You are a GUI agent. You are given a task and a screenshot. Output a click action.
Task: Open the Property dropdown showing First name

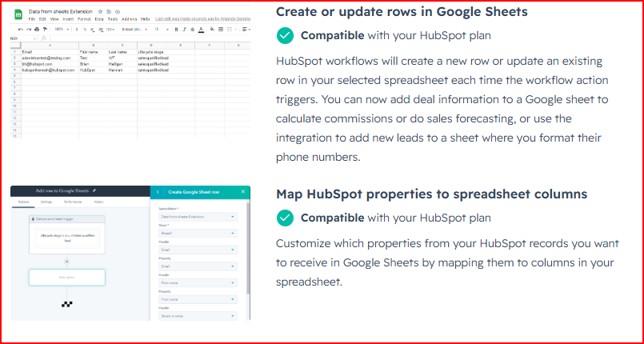(x=198, y=299)
